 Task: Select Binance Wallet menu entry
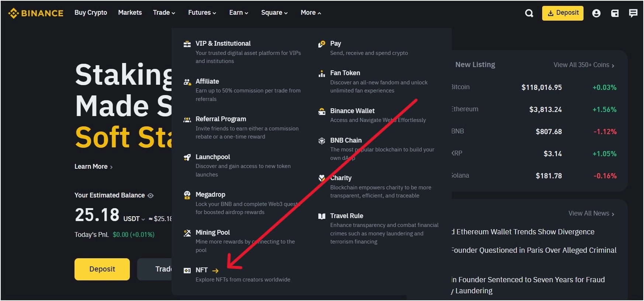379,115
